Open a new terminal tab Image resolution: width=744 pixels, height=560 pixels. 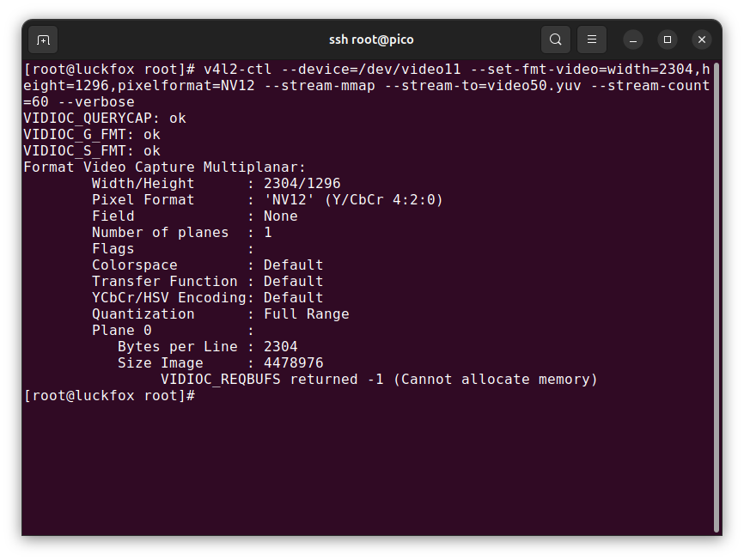coord(43,40)
